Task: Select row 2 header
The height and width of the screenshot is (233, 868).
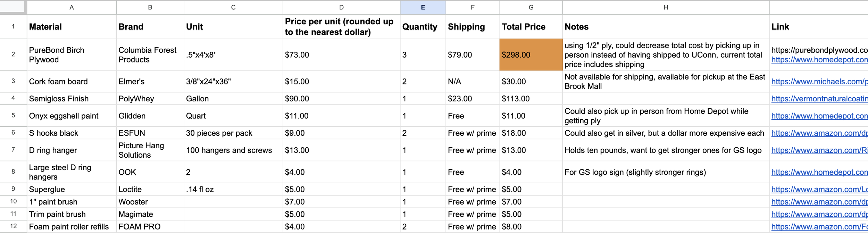Action: coord(13,55)
